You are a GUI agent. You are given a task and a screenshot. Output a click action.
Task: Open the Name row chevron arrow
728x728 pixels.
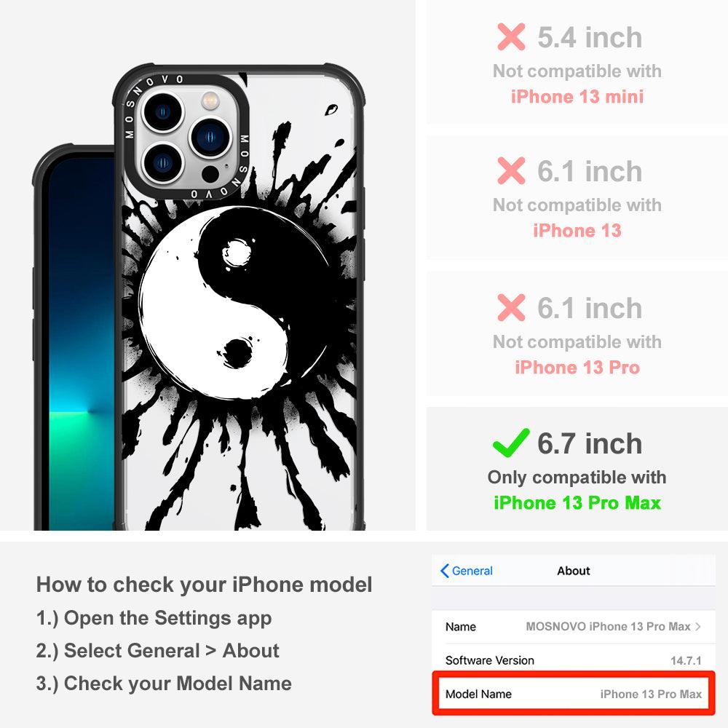pyautogui.click(x=698, y=626)
